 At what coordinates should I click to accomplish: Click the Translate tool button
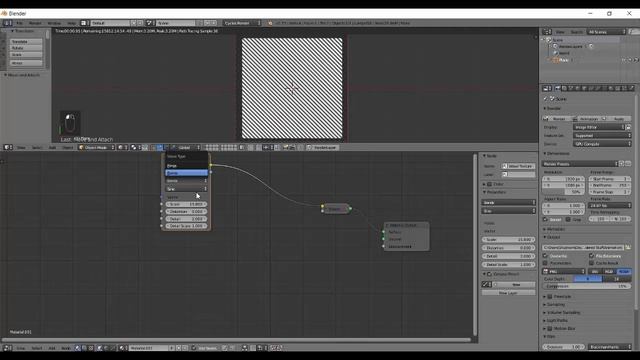tap(26, 42)
